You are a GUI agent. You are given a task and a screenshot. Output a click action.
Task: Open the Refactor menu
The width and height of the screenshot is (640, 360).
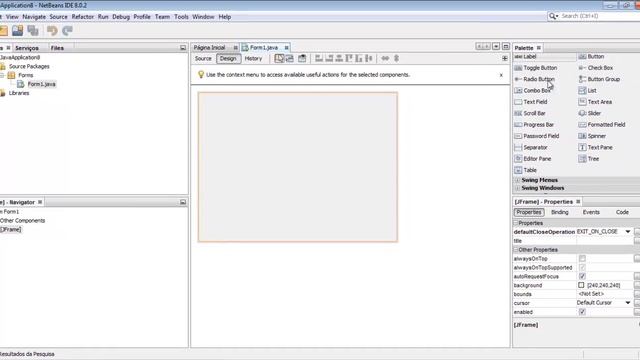pos(82,17)
